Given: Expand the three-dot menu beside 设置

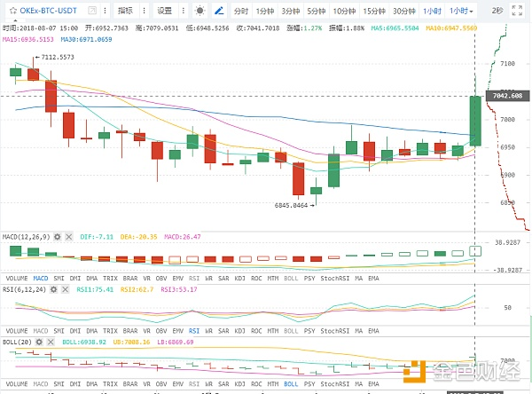Looking at the screenshot, I should (184, 11).
